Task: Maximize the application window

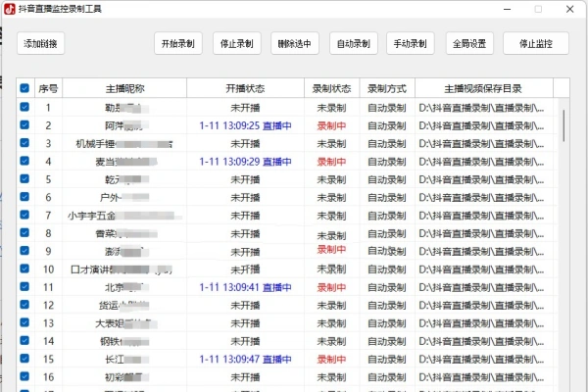Action: [x=538, y=9]
